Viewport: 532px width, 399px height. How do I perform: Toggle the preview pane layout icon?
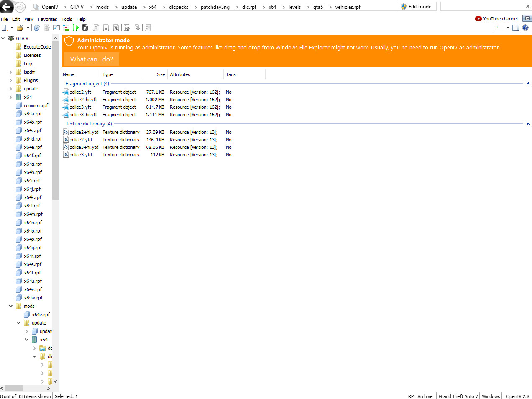coord(516,28)
